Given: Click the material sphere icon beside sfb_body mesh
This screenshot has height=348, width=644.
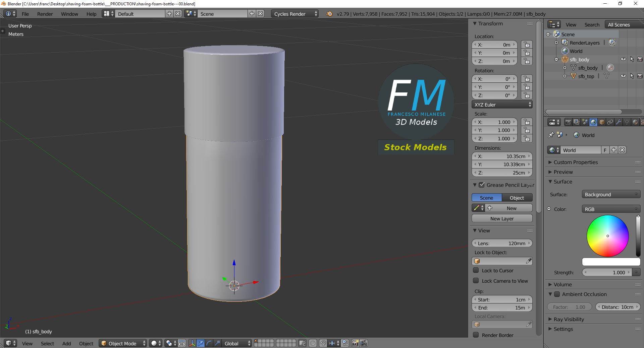Looking at the screenshot, I should [x=610, y=68].
